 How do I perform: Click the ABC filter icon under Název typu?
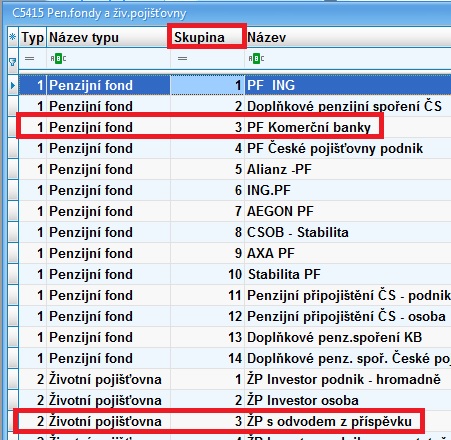click(x=58, y=59)
